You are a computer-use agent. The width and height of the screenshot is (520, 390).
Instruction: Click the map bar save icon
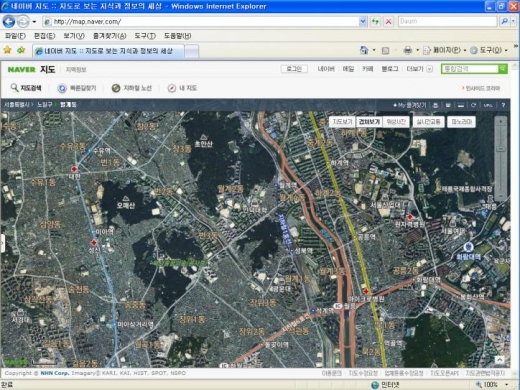pos(448,105)
